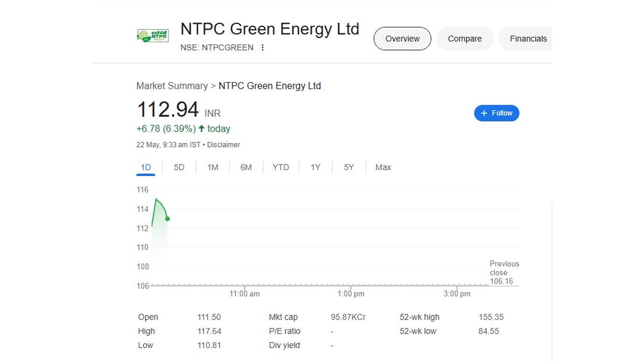Open the Disclaimer link
Viewport: 644px width, 362px height.
(223, 145)
